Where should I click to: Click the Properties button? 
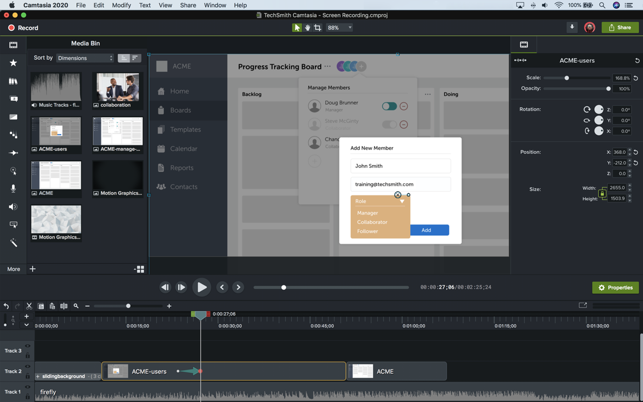pos(616,288)
